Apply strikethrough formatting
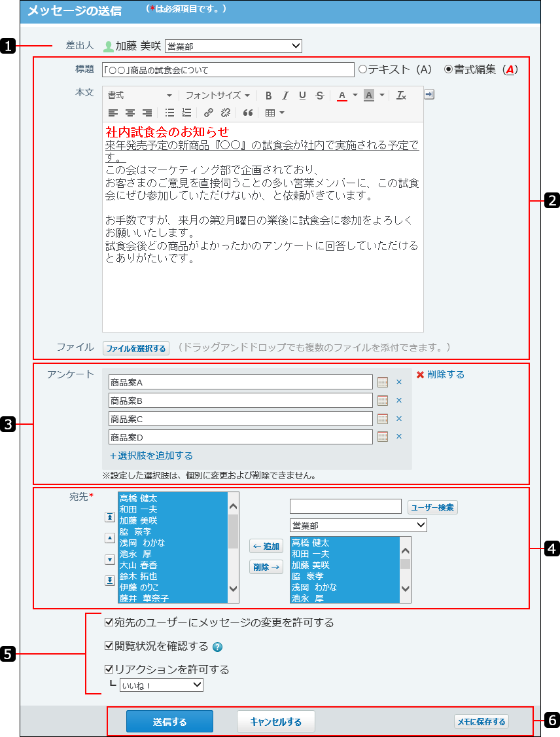560x737 pixels. point(319,96)
